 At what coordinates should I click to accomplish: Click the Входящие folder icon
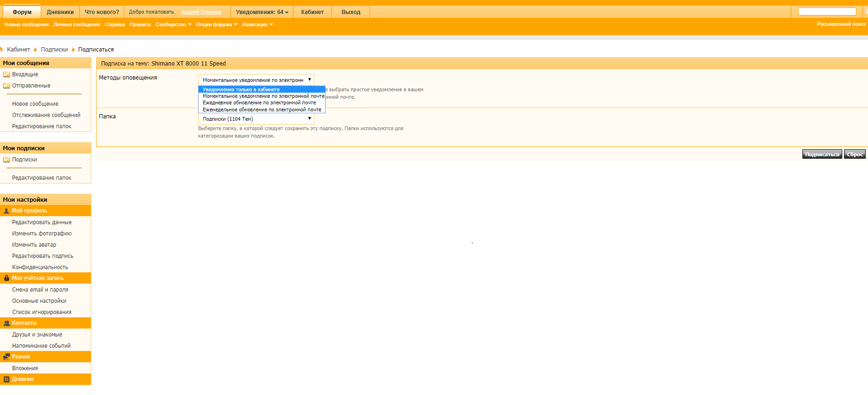(x=7, y=74)
